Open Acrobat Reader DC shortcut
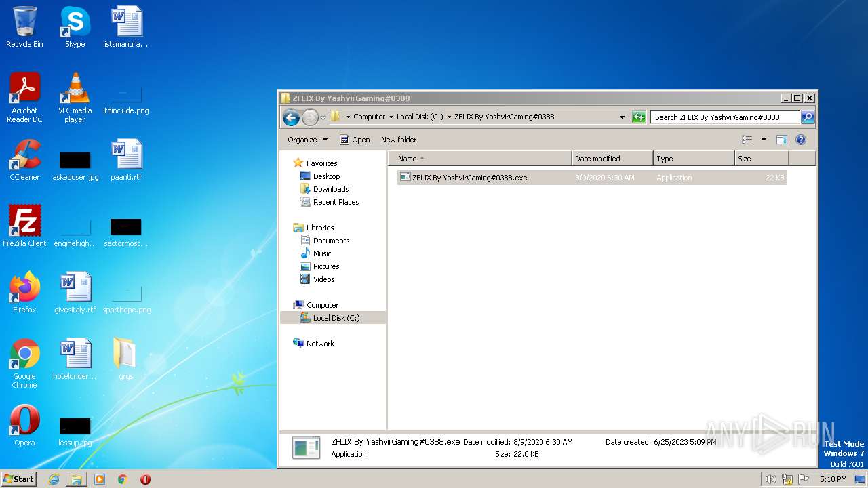Viewport: 868px width, 488px height. (x=24, y=98)
